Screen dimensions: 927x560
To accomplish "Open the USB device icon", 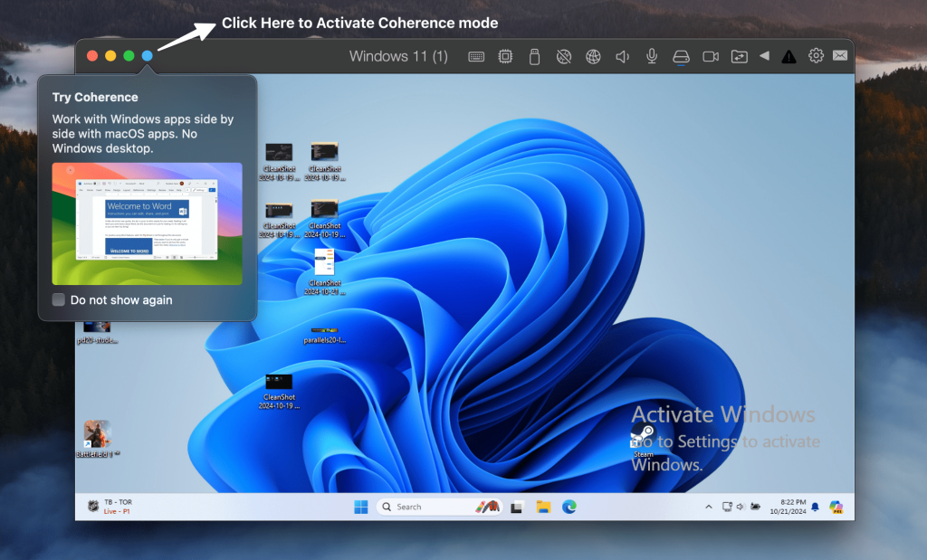I will [x=534, y=57].
